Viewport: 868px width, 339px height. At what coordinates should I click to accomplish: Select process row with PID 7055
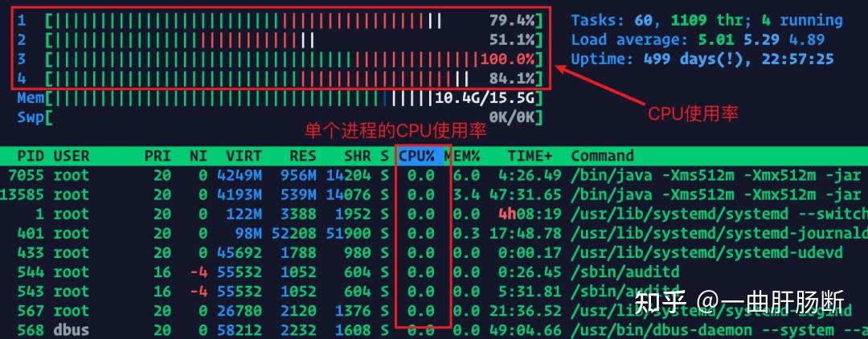434,175
